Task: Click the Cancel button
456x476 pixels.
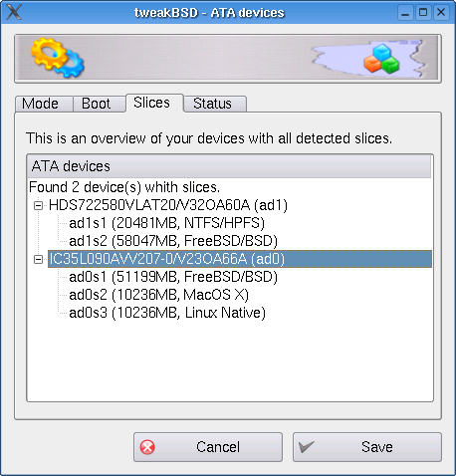Action: click(x=208, y=447)
